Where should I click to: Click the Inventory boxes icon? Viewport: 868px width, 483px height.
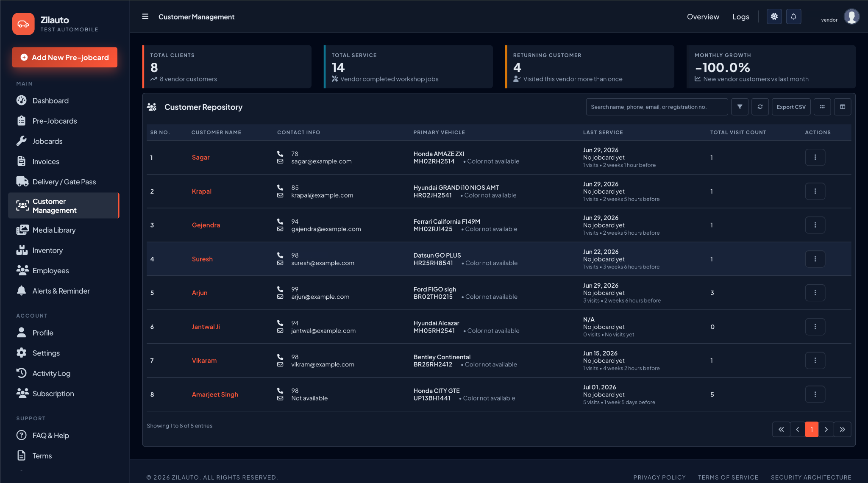(22, 250)
